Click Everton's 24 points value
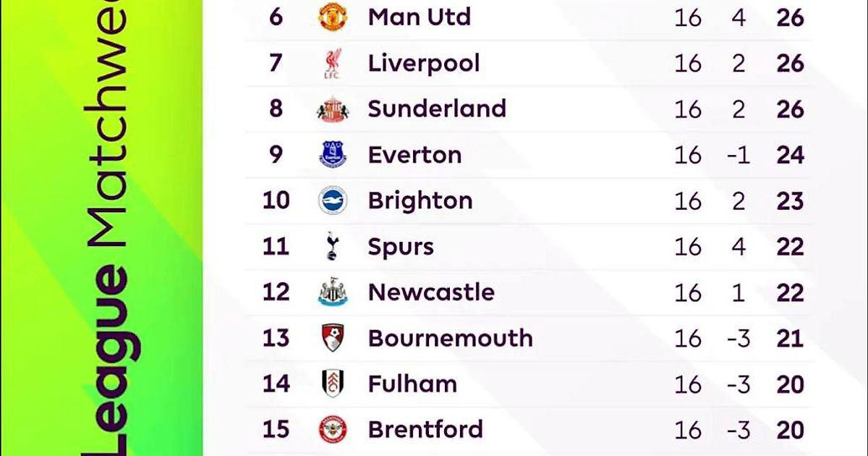 (x=790, y=155)
